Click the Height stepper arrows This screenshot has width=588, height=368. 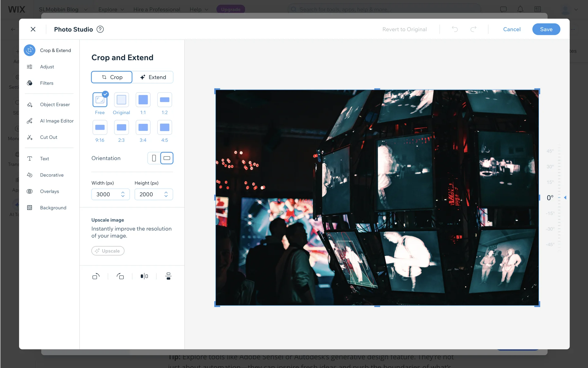[x=166, y=194]
